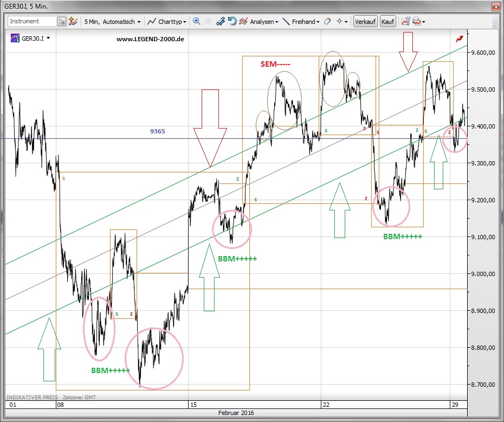The image size is (504, 422).
Task: Select the eraser tool icon
Action: tap(327, 22)
